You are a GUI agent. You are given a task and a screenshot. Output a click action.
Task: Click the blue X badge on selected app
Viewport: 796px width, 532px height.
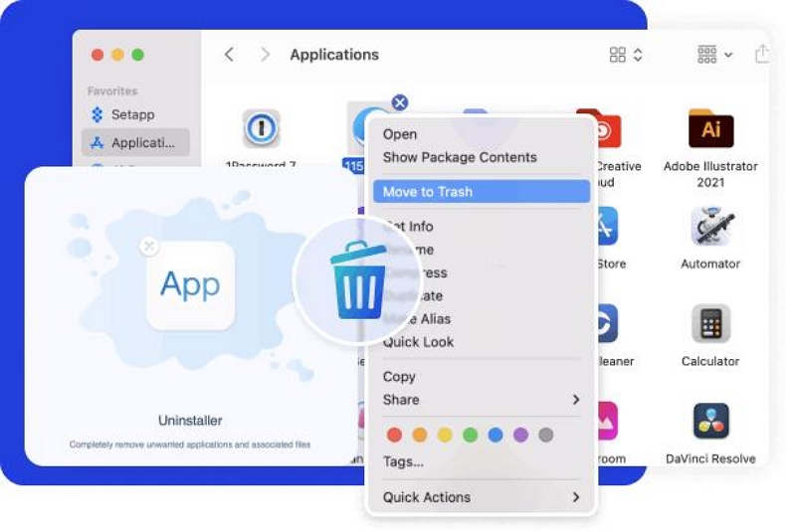(400, 102)
